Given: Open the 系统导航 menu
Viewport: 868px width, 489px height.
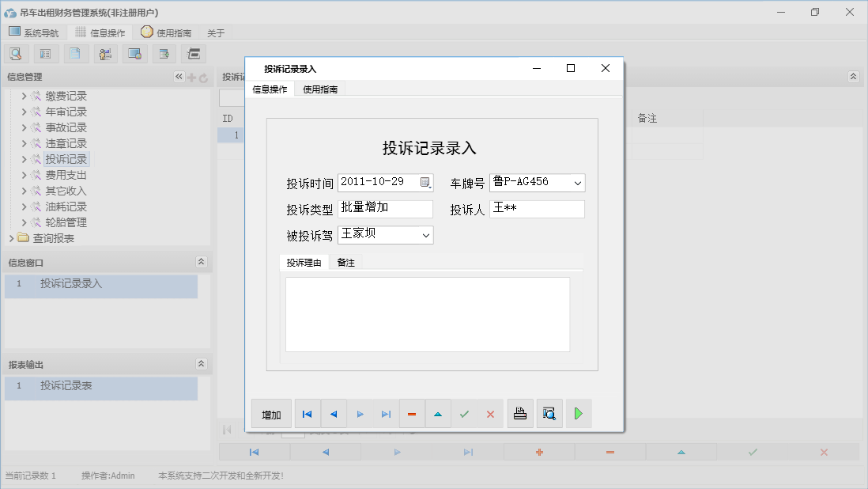Looking at the screenshot, I should [33, 32].
